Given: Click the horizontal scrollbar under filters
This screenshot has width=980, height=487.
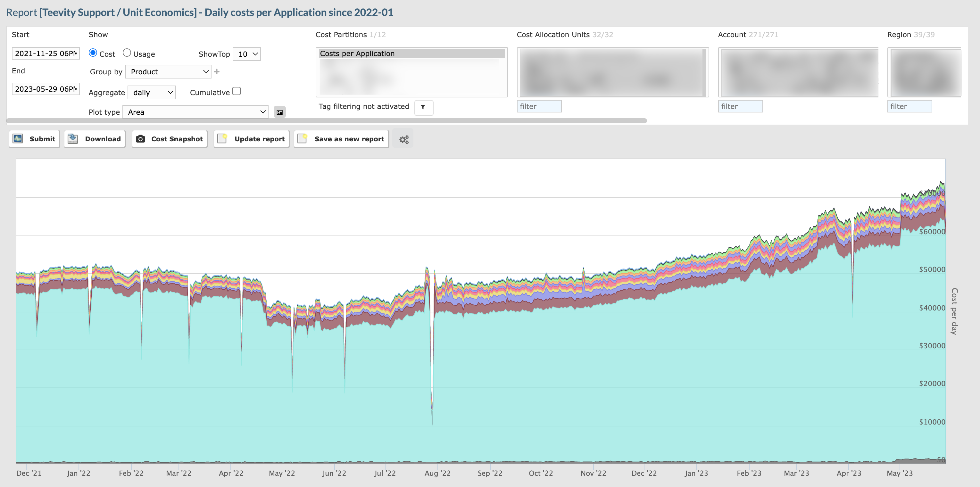Looking at the screenshot, I should [x=327, y=120].
